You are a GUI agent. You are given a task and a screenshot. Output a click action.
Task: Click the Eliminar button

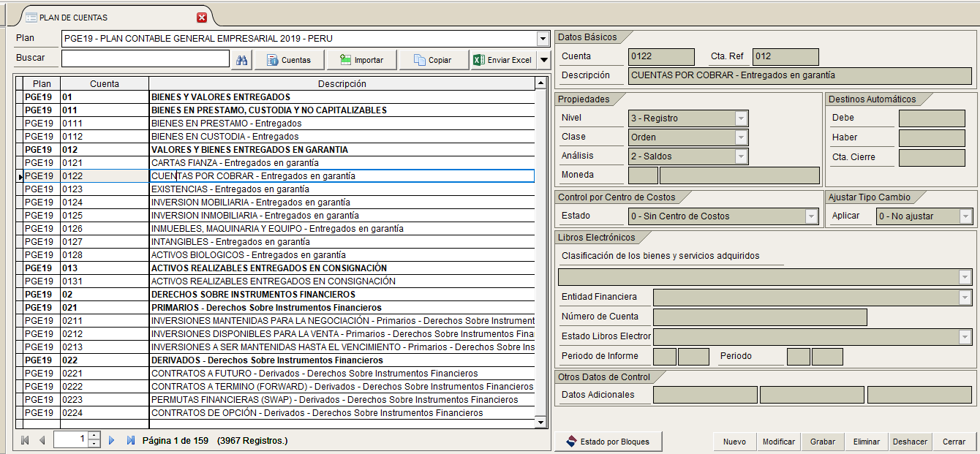[866, 442]
